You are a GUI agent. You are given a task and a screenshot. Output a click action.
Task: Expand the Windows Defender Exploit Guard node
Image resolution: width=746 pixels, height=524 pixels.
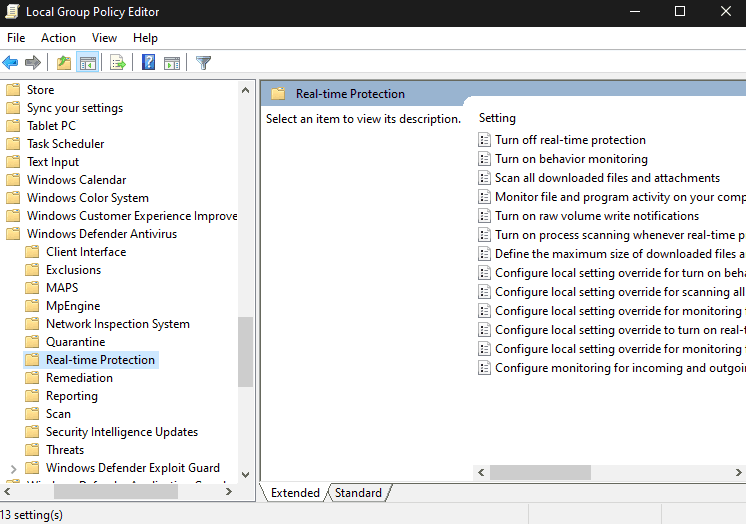pyautogui.click(x=13, y=468)
